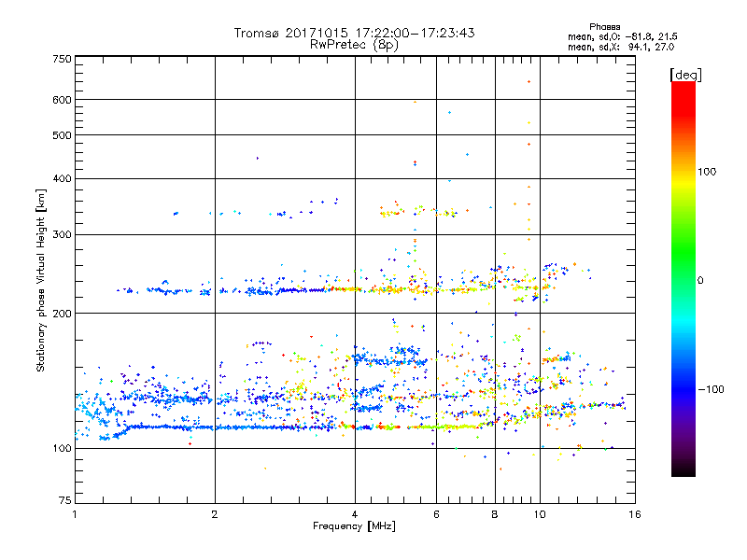Click the 'RwPretec (8p)' subtitle

click(x=354, y=45)
